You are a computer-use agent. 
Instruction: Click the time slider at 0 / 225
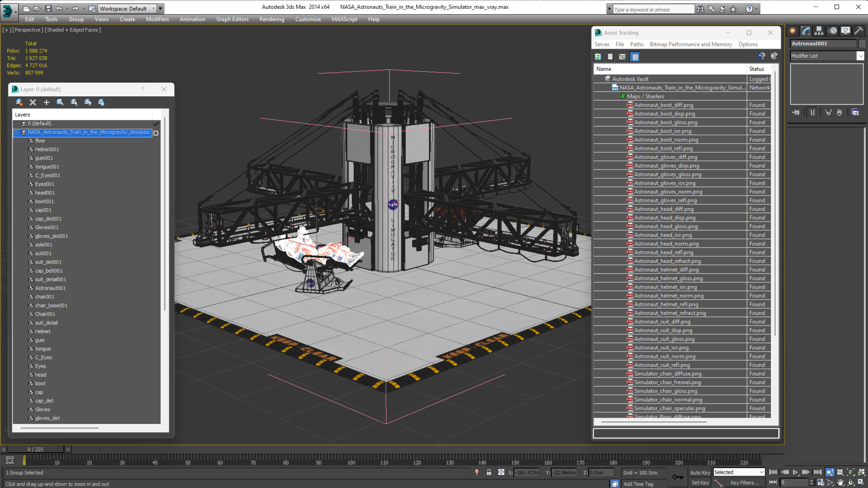click(x=35, y=449)
